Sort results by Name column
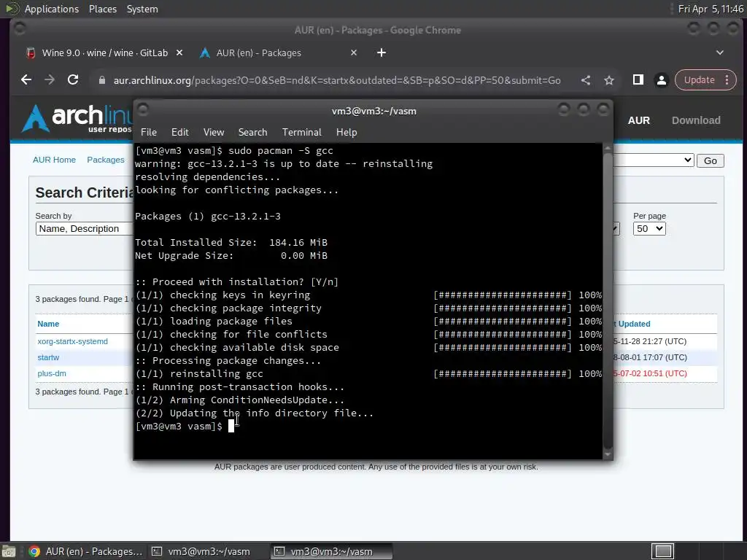The image size is (747, 560). tap(48, 324)
